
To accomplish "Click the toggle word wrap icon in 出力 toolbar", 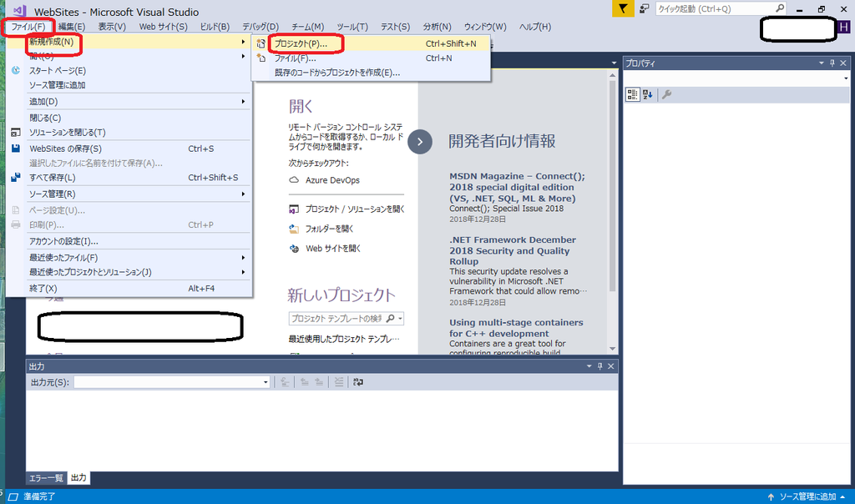I will click(x=357, y=382).
